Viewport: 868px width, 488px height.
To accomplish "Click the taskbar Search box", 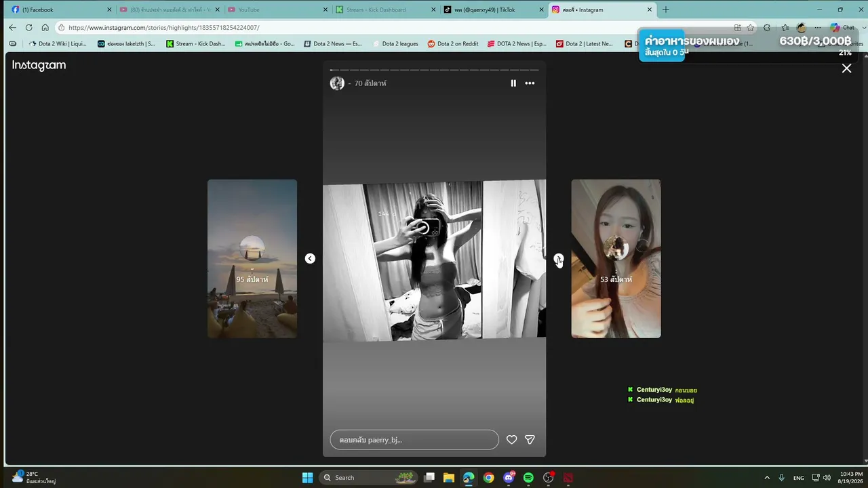I will tap(368, 478).
